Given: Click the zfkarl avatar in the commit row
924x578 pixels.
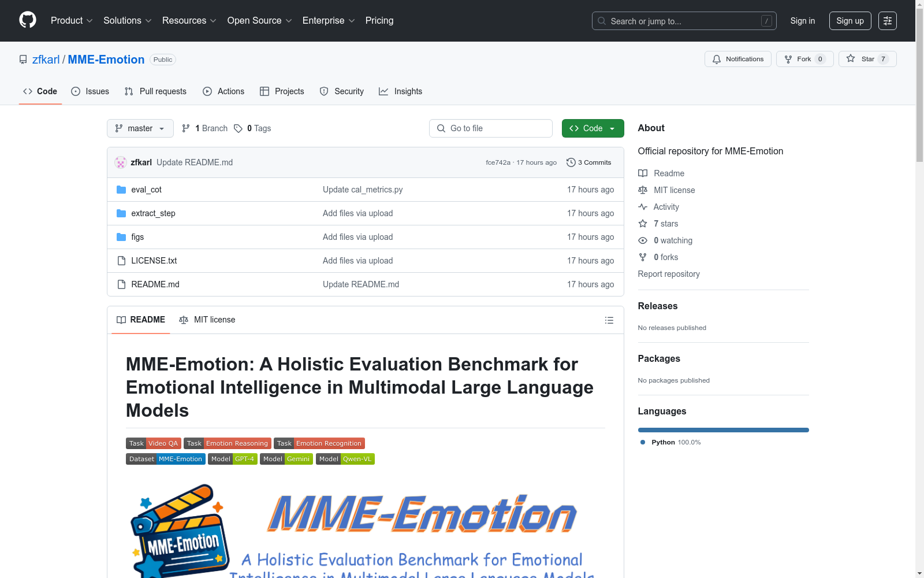Looking at the screenshot, I should tap(121, 162).
